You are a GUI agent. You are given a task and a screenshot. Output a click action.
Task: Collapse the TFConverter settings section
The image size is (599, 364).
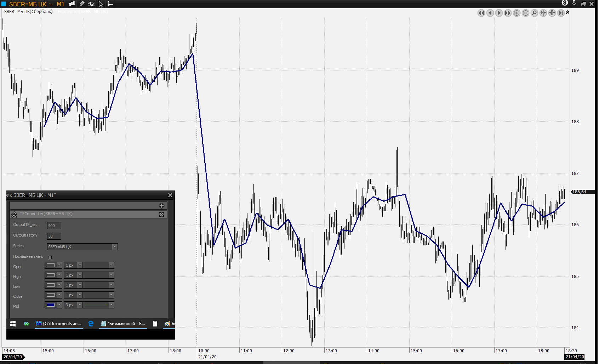[14, 215]
